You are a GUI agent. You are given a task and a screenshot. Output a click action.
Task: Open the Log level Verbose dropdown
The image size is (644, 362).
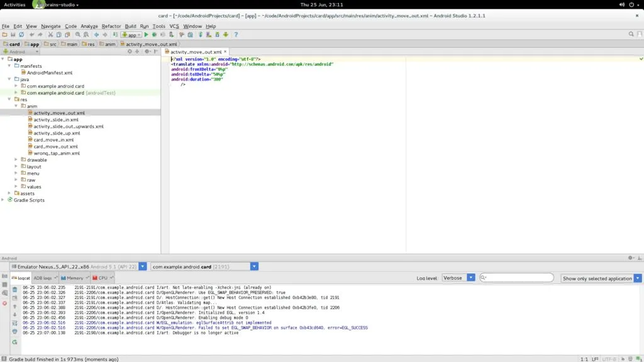[458, 278]
